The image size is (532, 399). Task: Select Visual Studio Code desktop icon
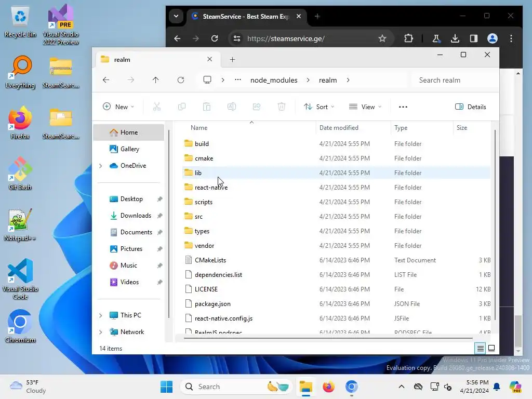point(20,279)
